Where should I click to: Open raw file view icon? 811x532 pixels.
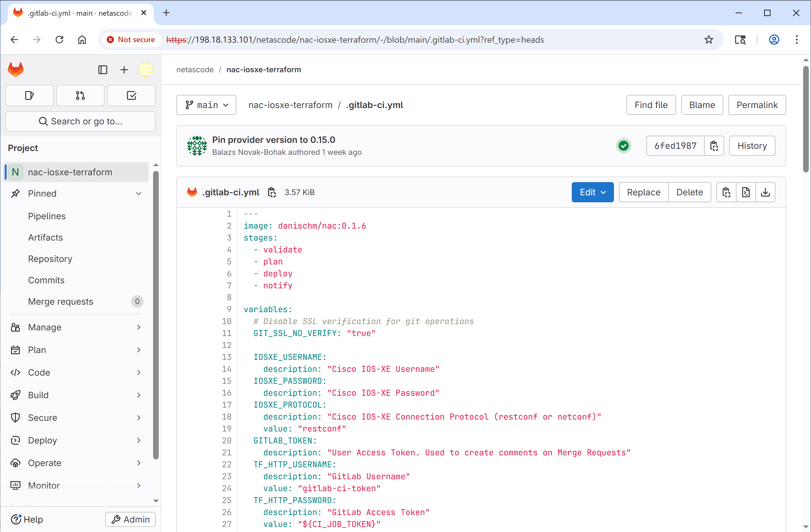(746, 192)
